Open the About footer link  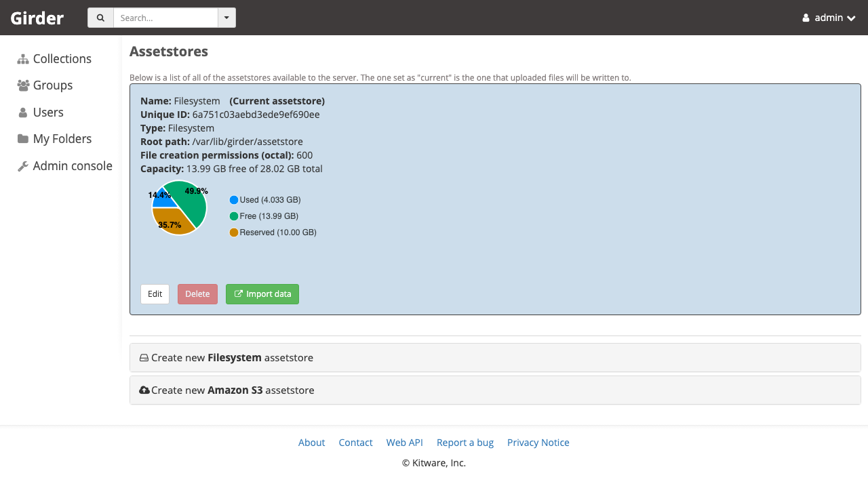[312, 443]
